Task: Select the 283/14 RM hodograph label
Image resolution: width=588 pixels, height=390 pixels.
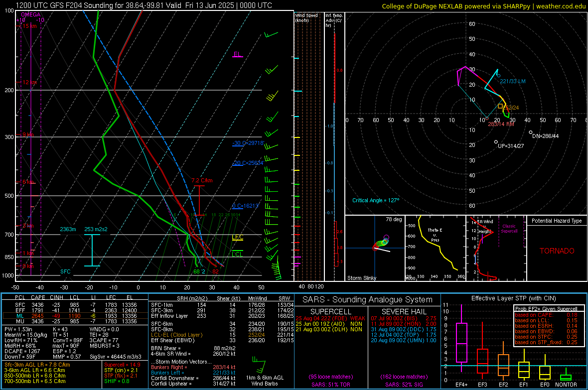Action: point(501,124)
